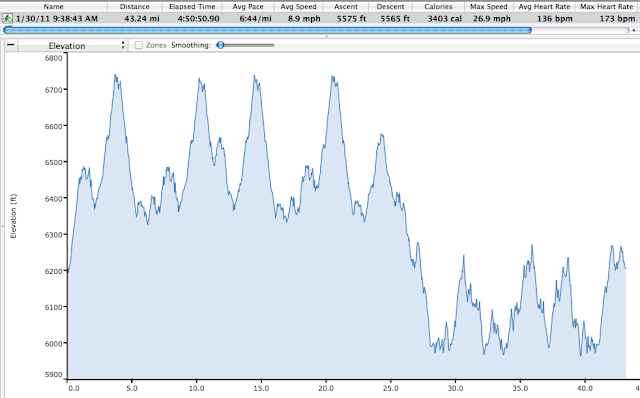Viewport: 640px width, 398px height.
Task: Sort by the Avg Heart Rate column header
Action: tap(544, 7)
